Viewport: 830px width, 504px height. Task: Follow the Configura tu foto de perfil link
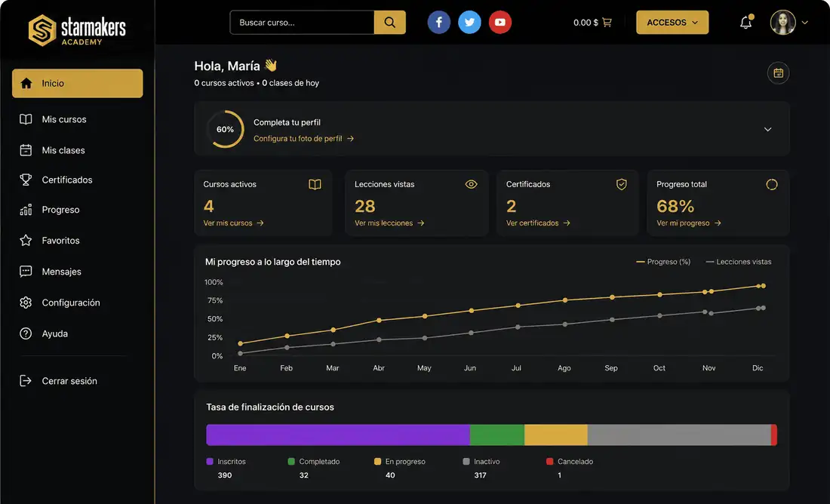[x=303, y=139]
